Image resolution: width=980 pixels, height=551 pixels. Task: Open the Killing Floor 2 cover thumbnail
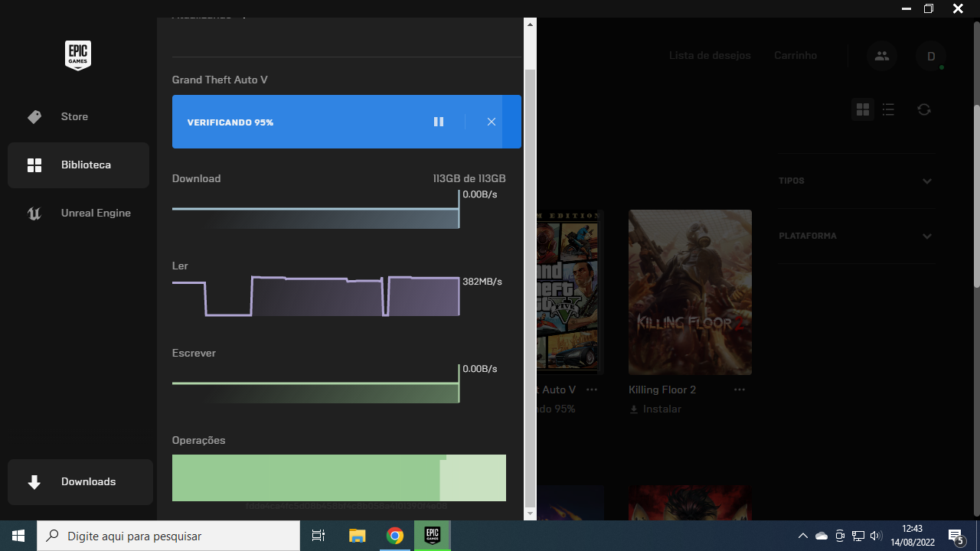(x=690, y=292)
